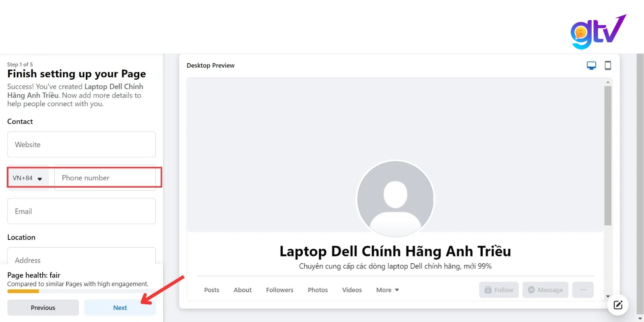
Task: Click the page scrollbar down arrow
Action: point(640,318)
